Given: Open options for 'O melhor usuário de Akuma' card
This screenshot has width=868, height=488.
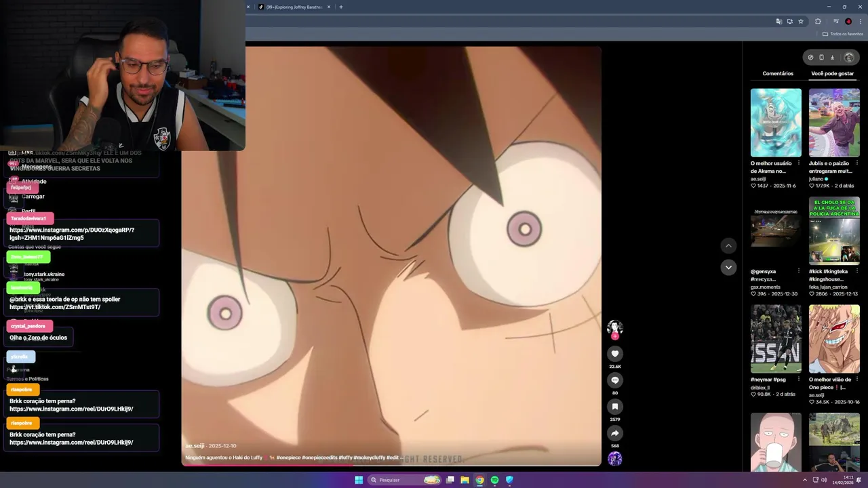Looking at the screenshot, I should (x=798, y=163).
